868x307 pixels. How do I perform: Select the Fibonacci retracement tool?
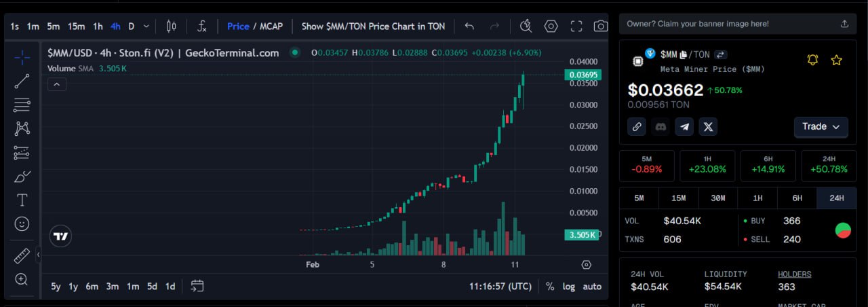coord(22,105)
